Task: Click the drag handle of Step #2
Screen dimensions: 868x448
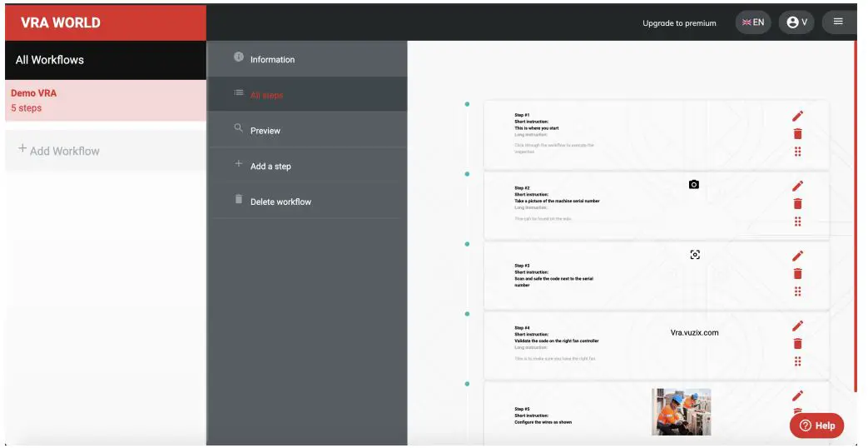Action: (797, 222)
